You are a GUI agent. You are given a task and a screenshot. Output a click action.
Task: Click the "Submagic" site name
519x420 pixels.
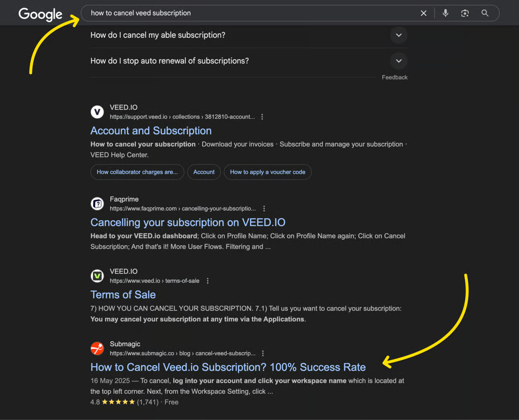coord(125,344)
